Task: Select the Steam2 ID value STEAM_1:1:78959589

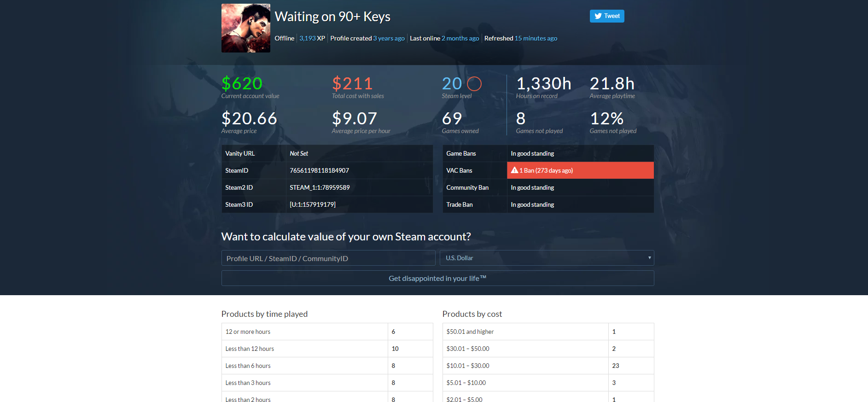Action: point(320,187)
